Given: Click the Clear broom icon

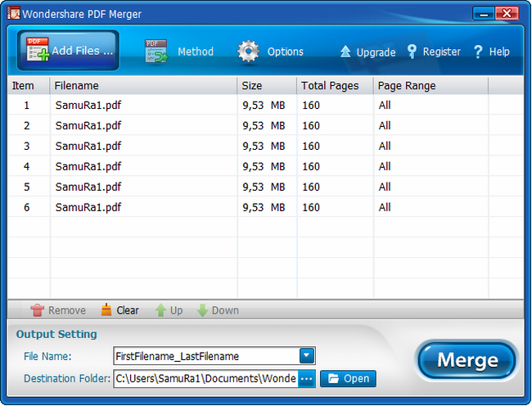Looking at the screenshot, I should (x=106, y=309).
